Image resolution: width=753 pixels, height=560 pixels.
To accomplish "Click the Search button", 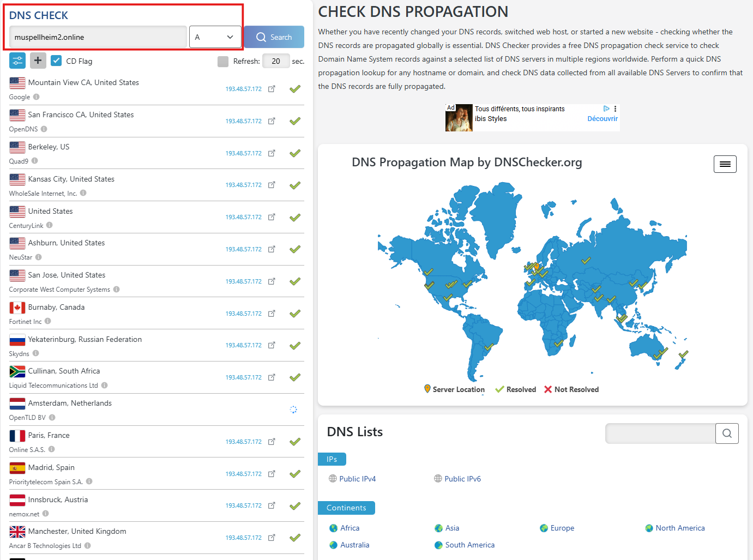I will coord(274,37).
